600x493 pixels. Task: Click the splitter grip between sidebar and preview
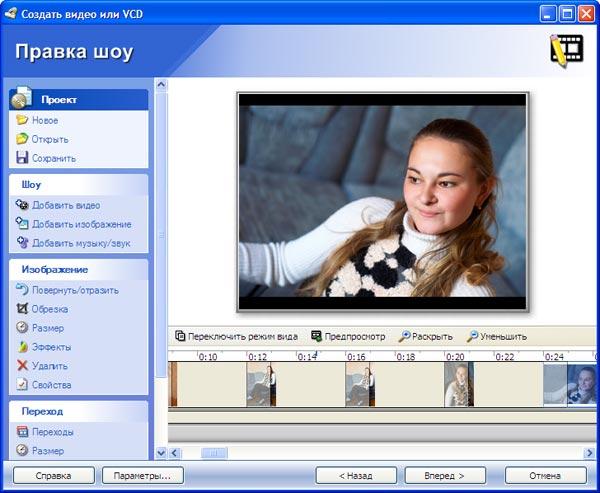point(161,235)
